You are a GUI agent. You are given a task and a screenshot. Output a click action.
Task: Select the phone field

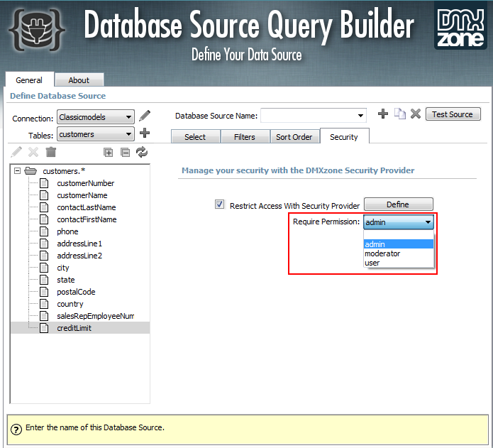(x=67, y=231)
